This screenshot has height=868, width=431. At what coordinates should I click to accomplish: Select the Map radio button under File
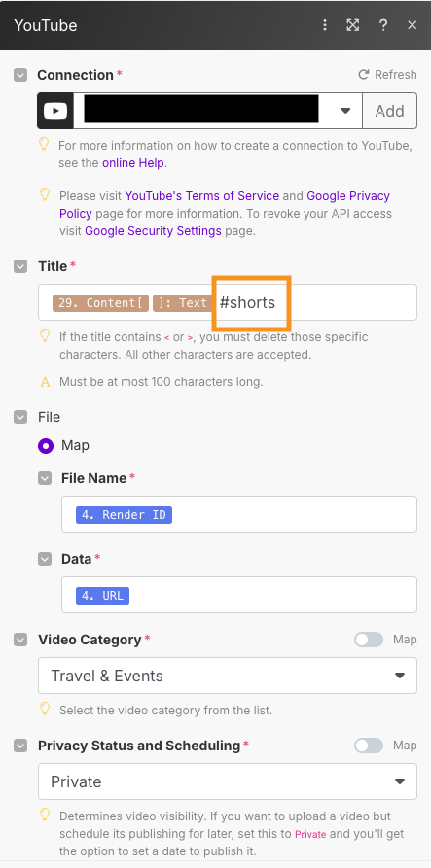click(x=46, y=445)
